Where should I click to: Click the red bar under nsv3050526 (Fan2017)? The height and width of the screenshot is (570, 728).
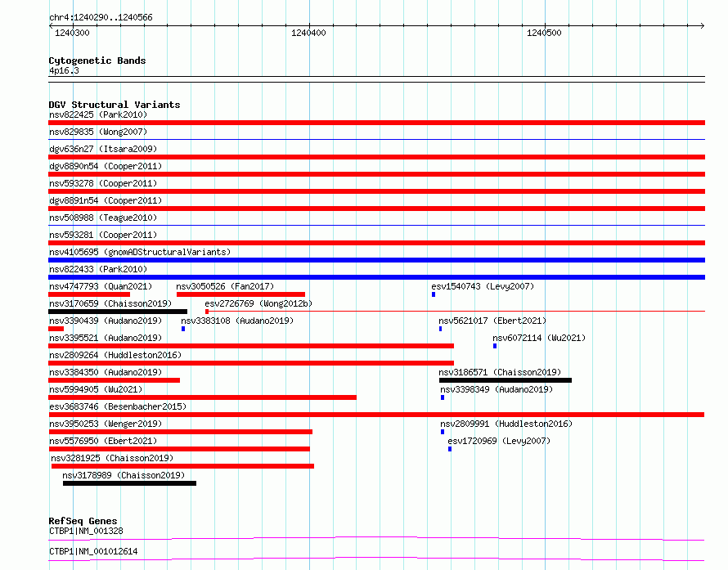tap(241, 294)
